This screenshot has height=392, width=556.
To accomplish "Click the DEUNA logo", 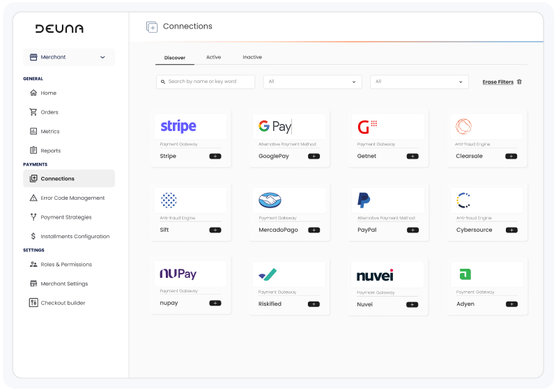I will click(x=59, y=29).
